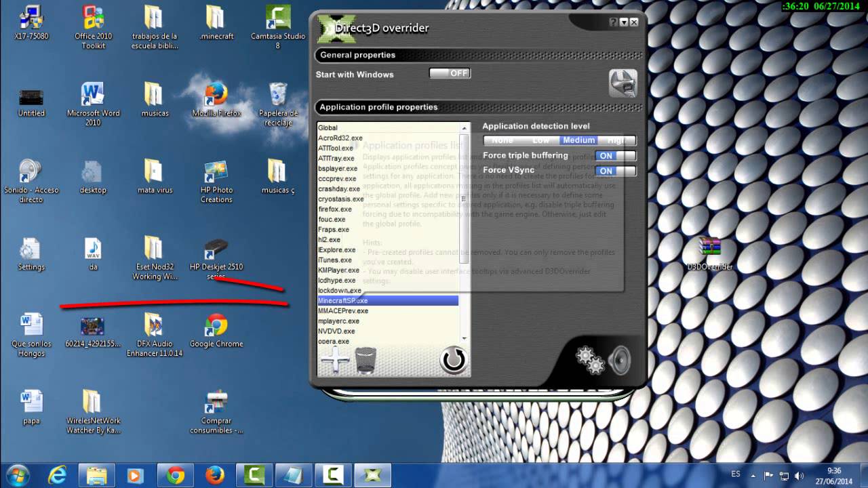
Task: Select the Papelera de reciclaje desktop icon
Action: point(278,104)
